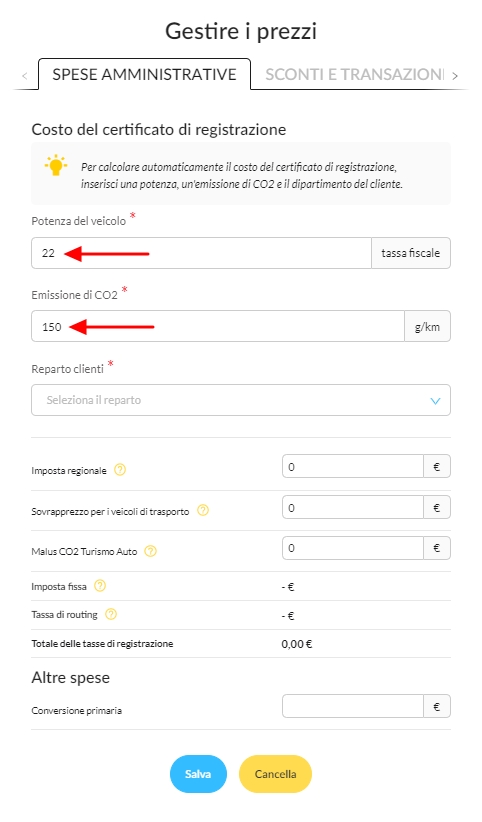This screenshot has height=822, width=482.
Task: Switch to the Sconti e Transazioni tab
Action: [x=355, y=74]
